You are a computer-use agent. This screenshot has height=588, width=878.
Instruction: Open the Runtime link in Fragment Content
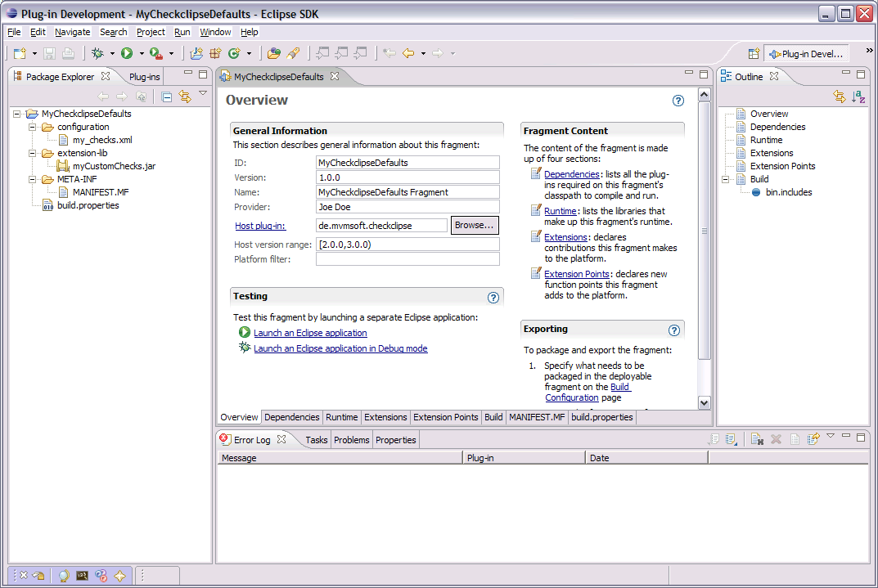click(x=560, y=210)
